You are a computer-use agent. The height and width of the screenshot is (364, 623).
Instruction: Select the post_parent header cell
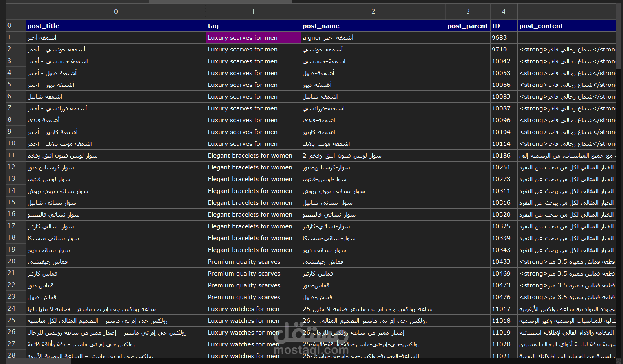click(x=468, y=26)
